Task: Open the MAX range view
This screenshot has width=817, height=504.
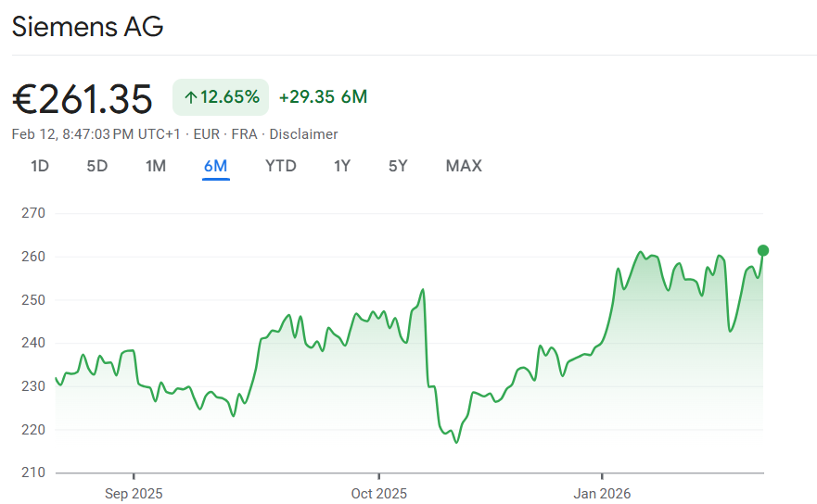Action: pos(464,167)
